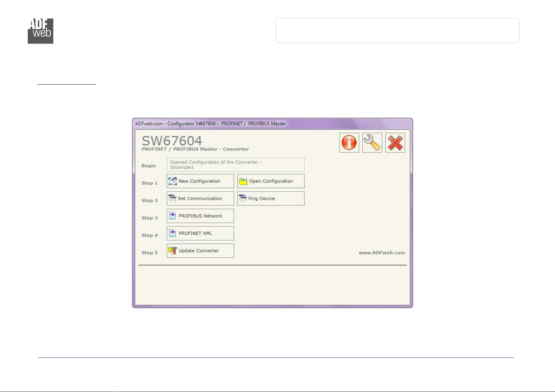Click the Step 3 label
The width and height of the screenshot is (555, 392).
pyautogui.click(x=150, y=218)
